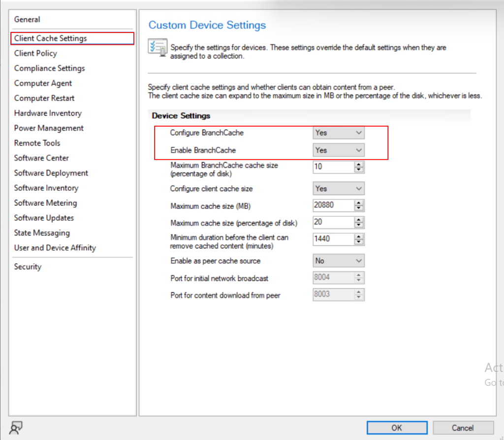504x440 pixels.
Task: Click the Cancel button
Action: (x=463, y=428)
